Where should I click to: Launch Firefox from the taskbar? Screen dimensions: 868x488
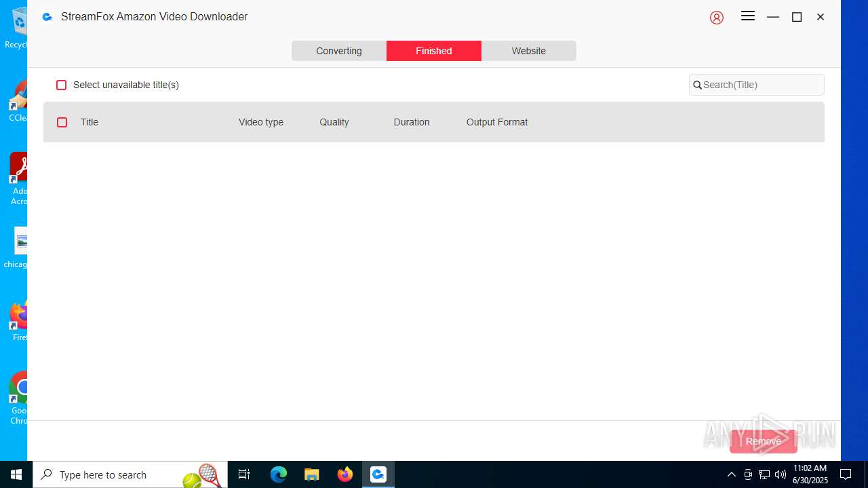[345, 474]
